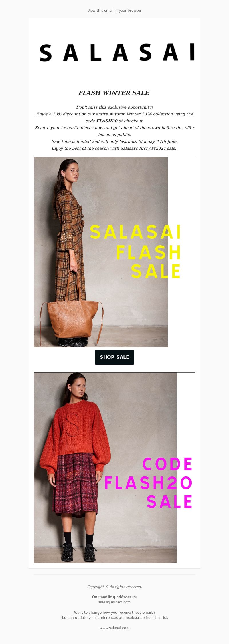This screenshot has width=229, height=644.
Task: Click the yellow SALASAI FLASH SALE text
Action: point(135,252)
